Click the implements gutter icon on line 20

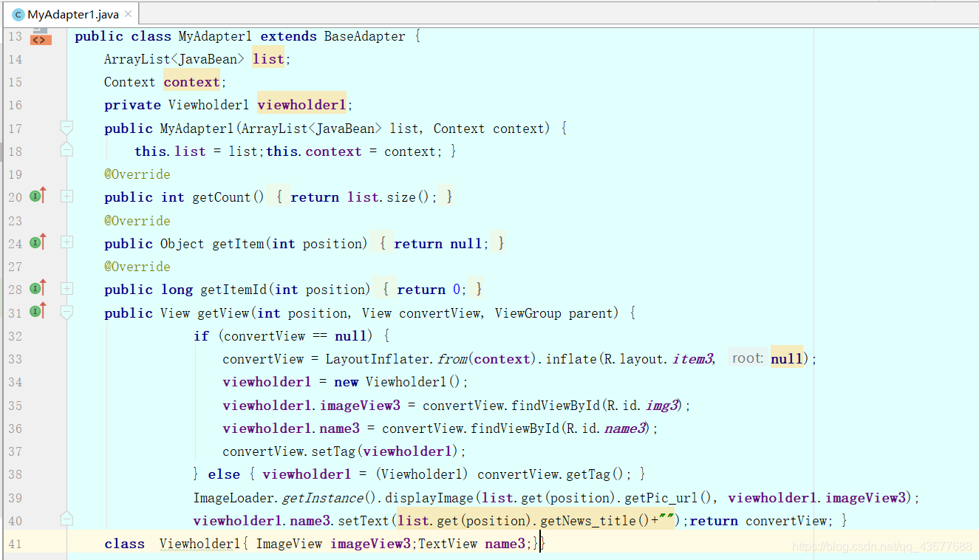38,196
